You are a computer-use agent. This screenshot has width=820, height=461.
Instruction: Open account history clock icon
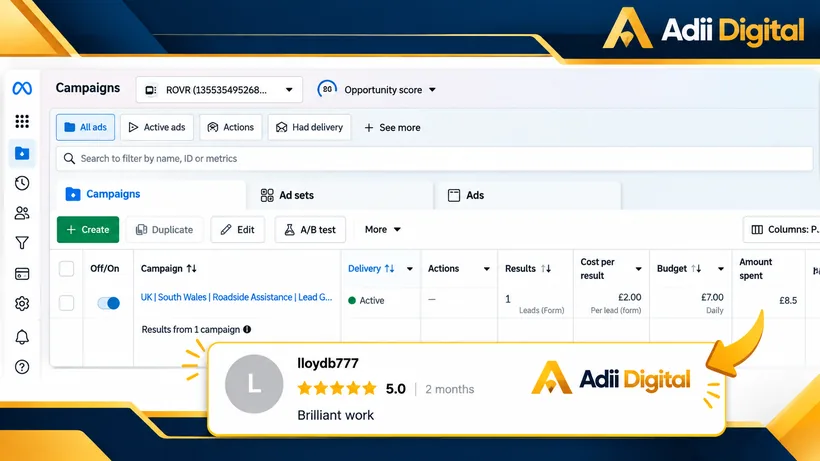(22, 183)
